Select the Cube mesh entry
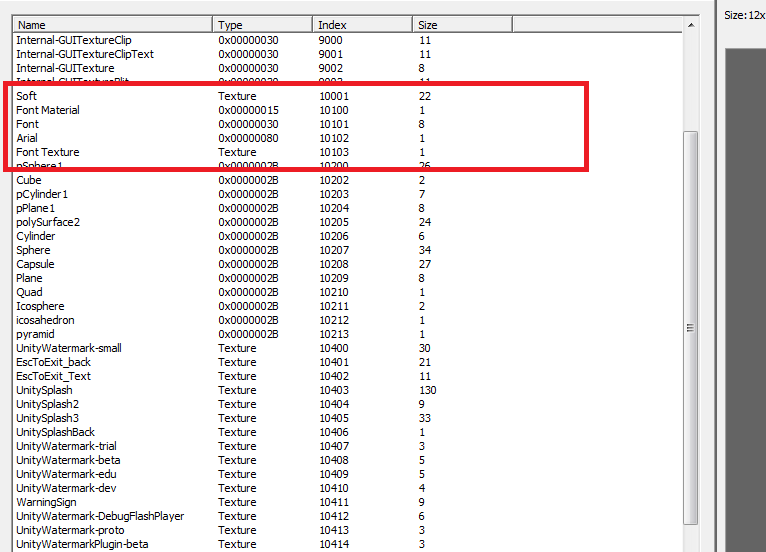766x552 pixels. 29,180
